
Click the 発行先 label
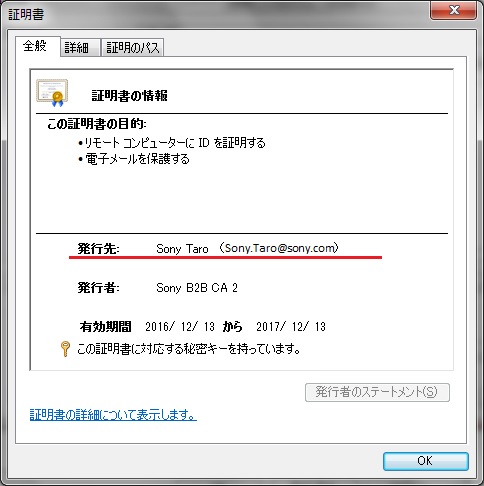[x=98, y=249]
